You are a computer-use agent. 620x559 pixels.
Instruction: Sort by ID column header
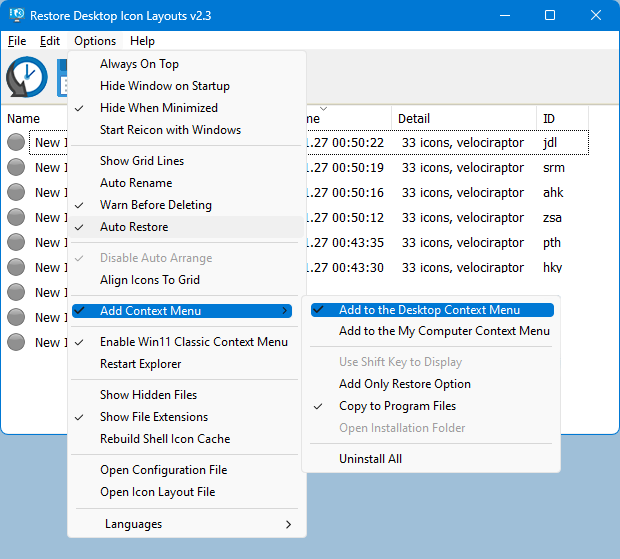point(562,118)
